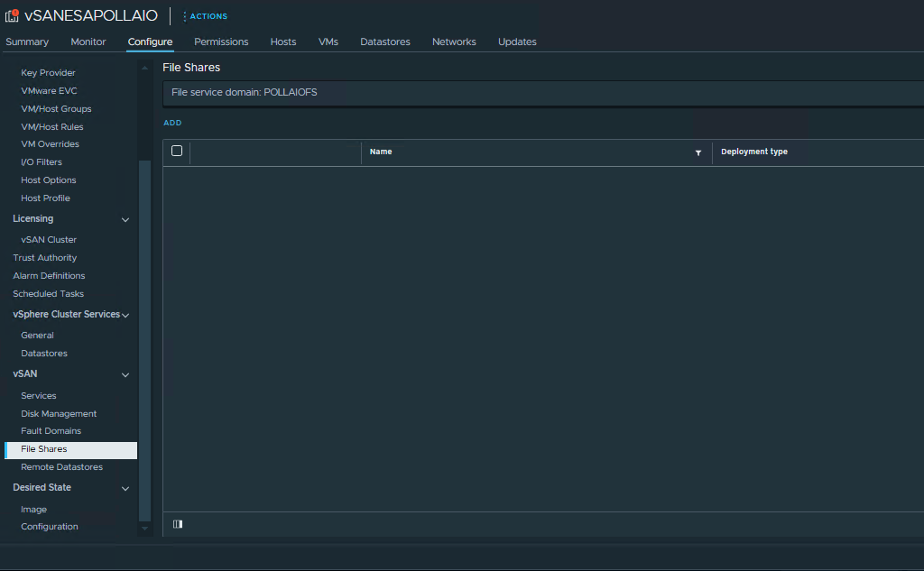Switch to the Networks tab

[454, 41]
